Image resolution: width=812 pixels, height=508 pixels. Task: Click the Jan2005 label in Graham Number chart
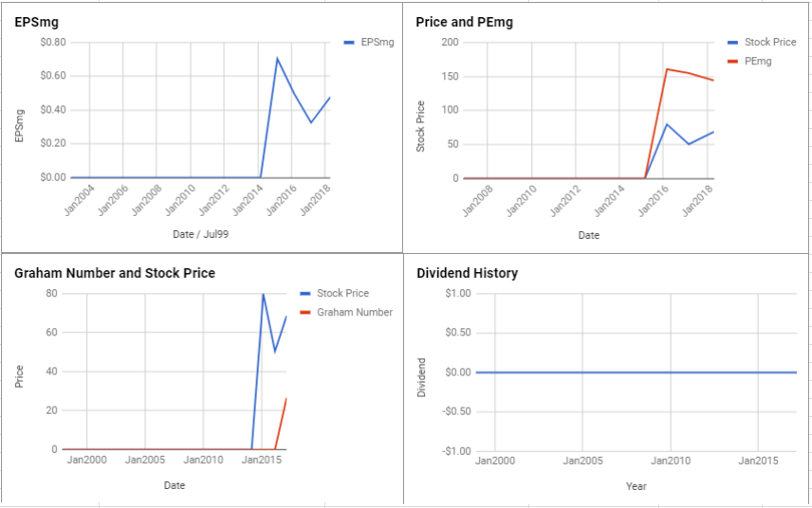pos(144,460)
